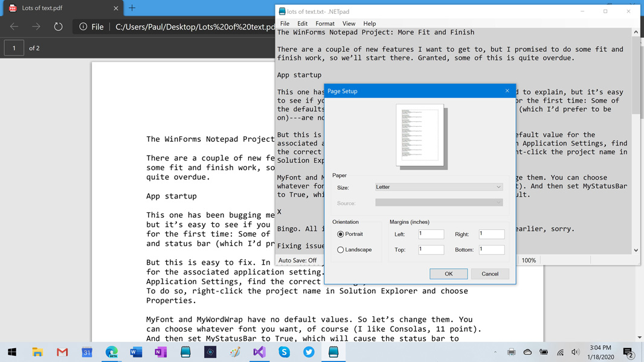Check battery status tray icon

pos(544,352)
